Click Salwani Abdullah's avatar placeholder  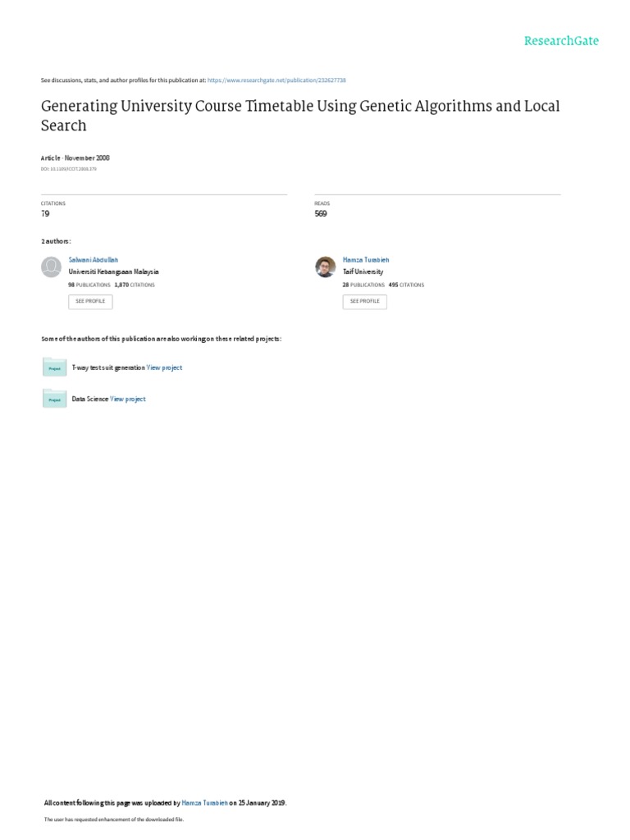click(x=52, y=267)
